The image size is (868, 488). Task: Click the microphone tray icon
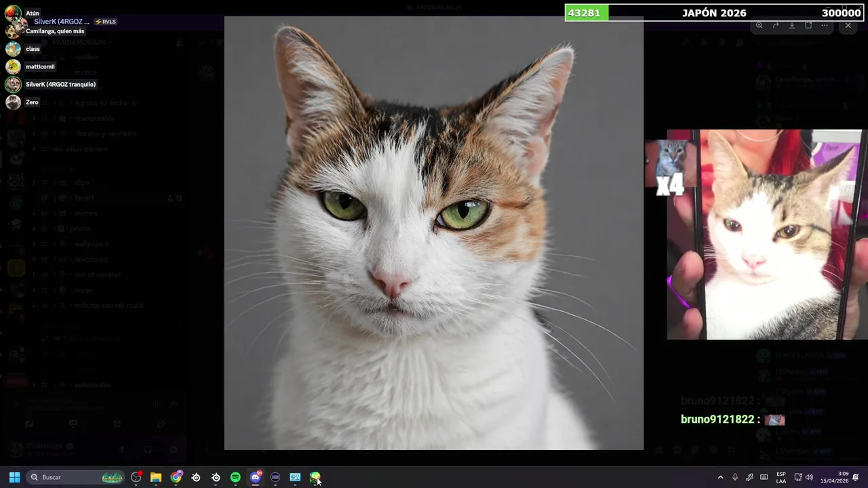click(735, 477)
